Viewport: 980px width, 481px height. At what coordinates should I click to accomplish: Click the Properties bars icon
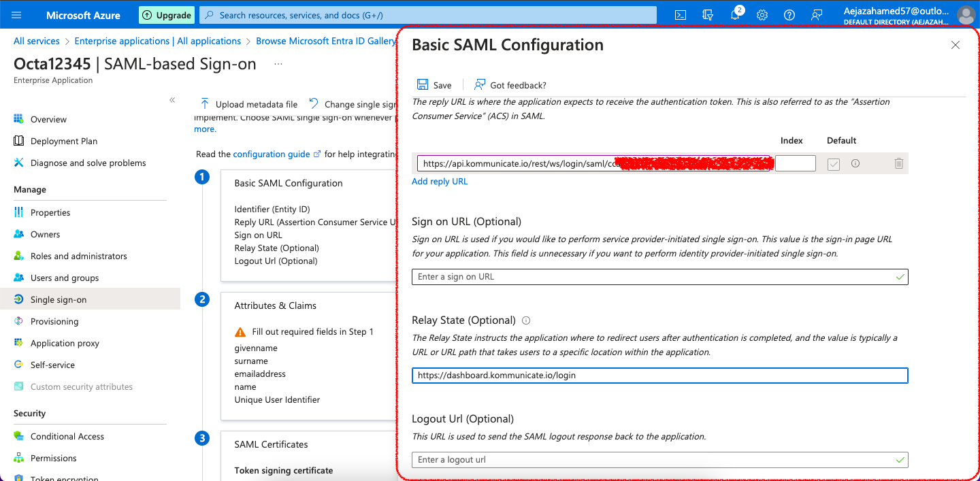coord(19,212)
